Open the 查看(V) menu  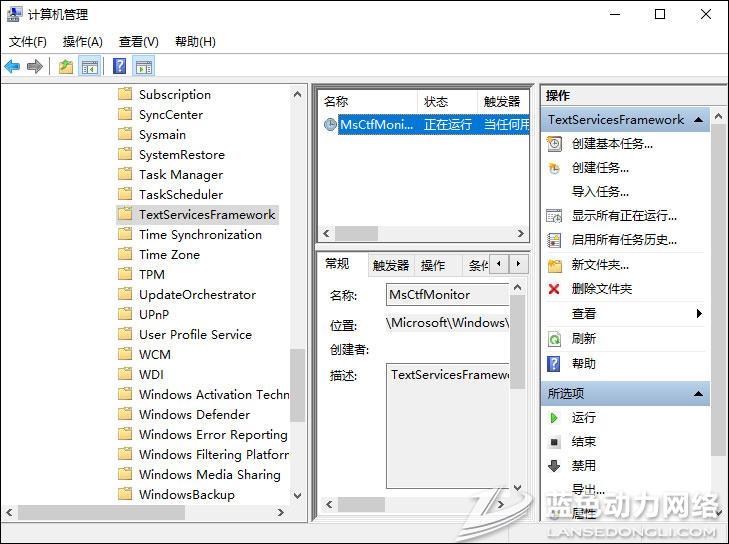pyautogui.click(x=139, y=42)
